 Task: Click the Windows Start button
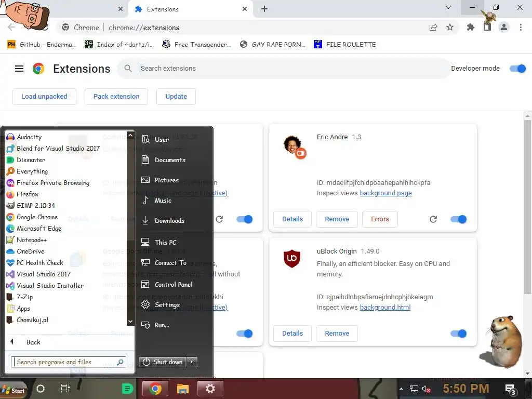[14, 391]
